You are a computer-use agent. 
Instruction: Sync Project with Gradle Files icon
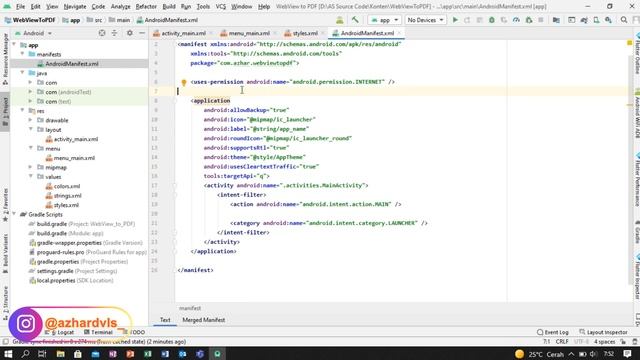(584, 20)
